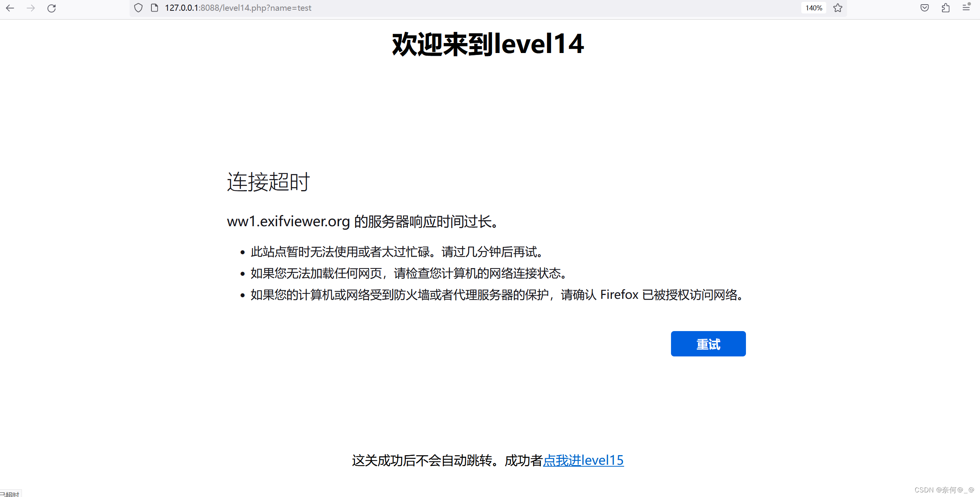The width and height of the screenshot is (980, 497).
Task: Open the Pocket save icon
Action: pyautogui.click(x=925, y=8)
